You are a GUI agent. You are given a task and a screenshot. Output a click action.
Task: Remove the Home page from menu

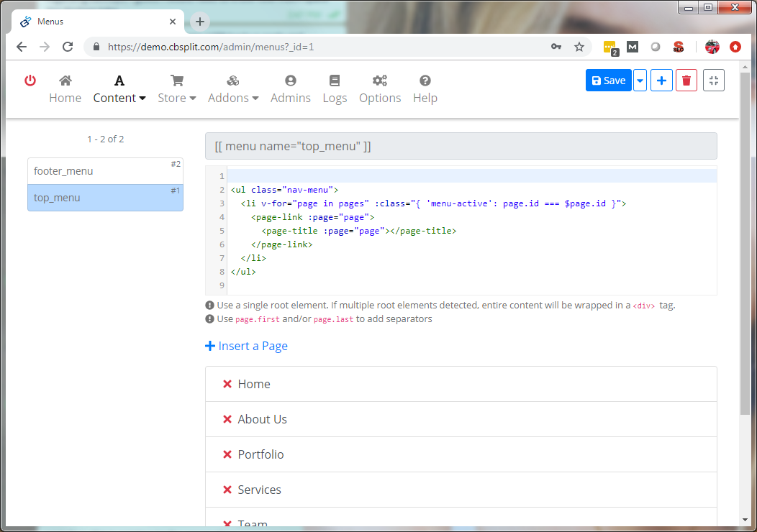pyautogui.click(x=227, y=384)
